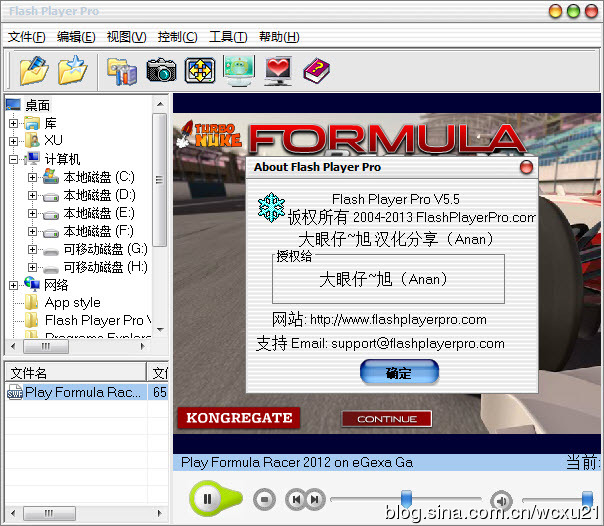Stop the playback
Image resolution: width=604 pixels, height=526 pixels.
click(264, 498)
